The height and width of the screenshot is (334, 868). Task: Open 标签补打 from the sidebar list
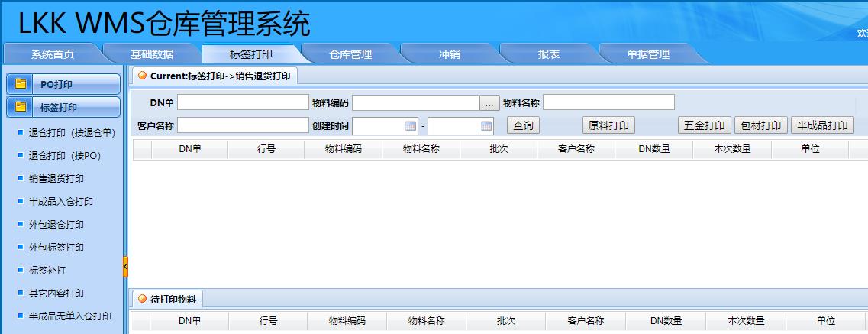pyautogui.click(x=47, y=271)
